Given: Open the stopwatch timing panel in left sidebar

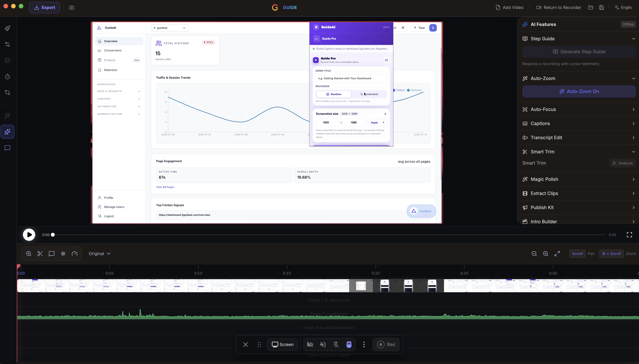Looking at the screenshot, I should tap(7, 76).
